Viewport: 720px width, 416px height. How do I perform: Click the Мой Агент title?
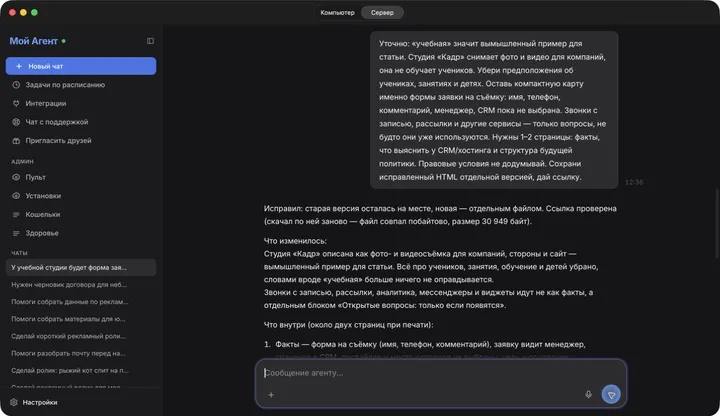34,41
